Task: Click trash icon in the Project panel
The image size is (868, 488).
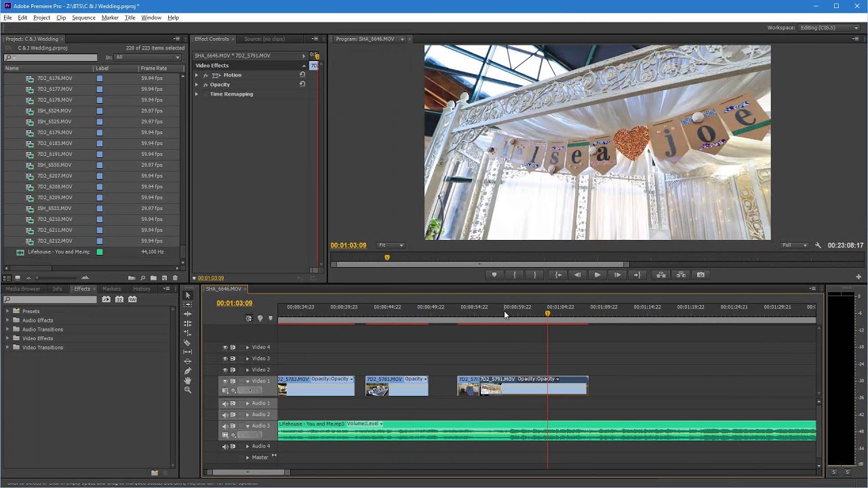Action: tap(175, 278)
